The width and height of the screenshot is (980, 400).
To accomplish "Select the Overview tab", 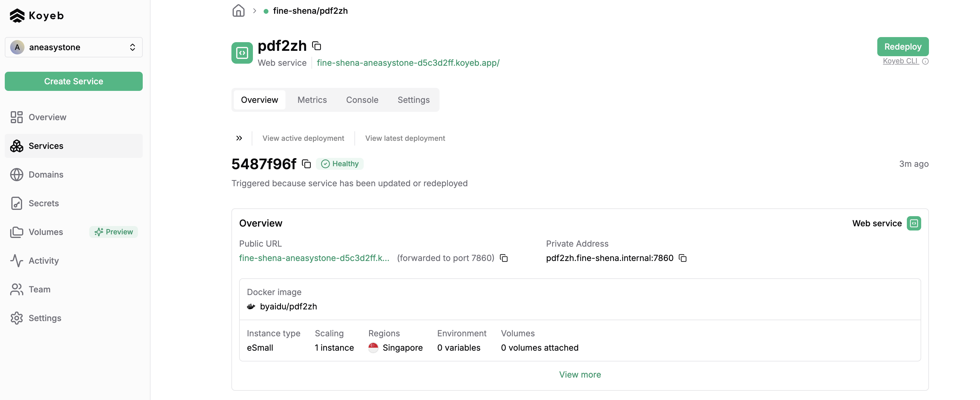I will [259, 100].
